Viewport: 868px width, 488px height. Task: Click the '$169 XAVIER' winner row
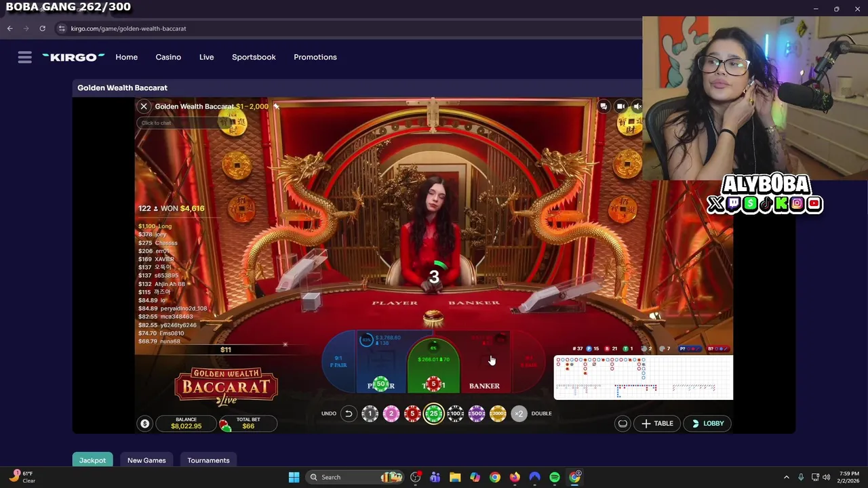point(157,259)
